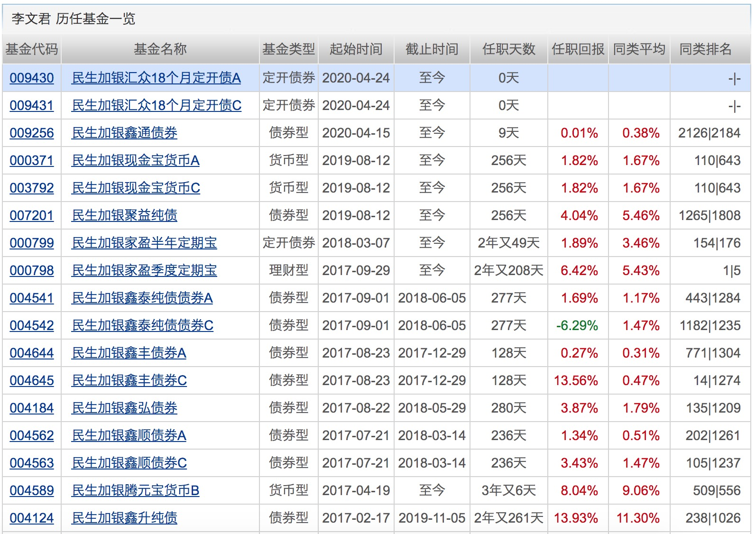Select the 起始时间 column header
This screenshot has width=756, height=534.
click(x=356, y=49)
